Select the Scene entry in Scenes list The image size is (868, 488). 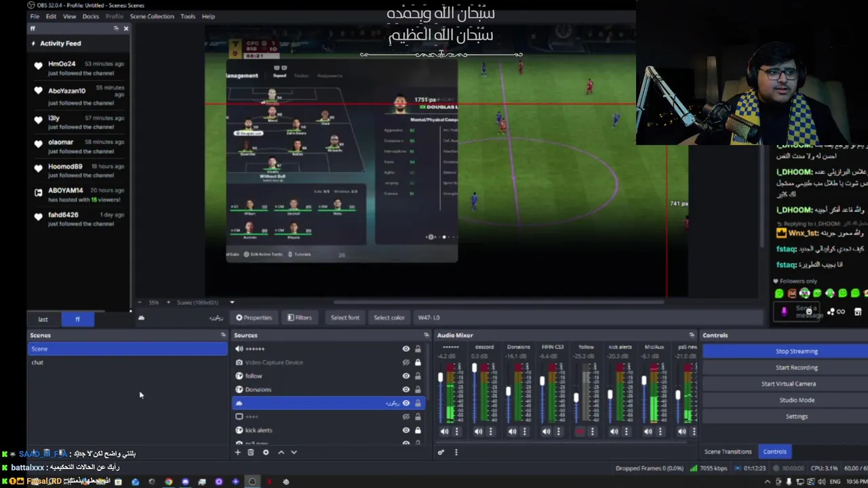point(127,349)
